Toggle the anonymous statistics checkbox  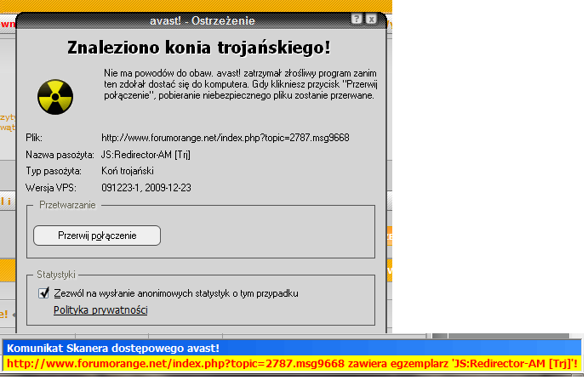coord(43,293)
